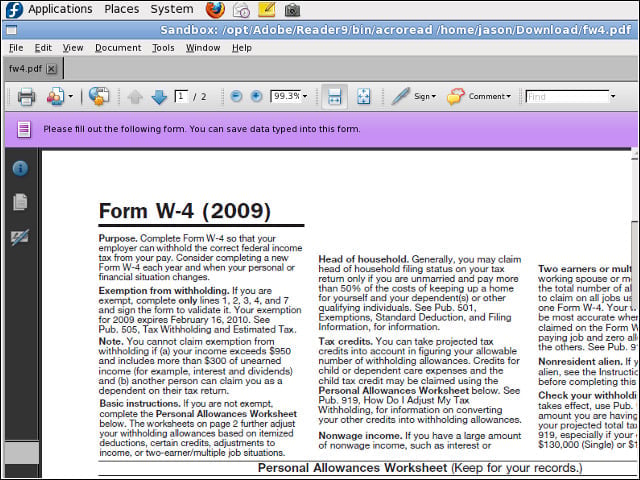Image resolution: width=640 pixels, height=480 pixels.
Task: Open the View menu
Action: pyautogui.click(x=73, y=48)
